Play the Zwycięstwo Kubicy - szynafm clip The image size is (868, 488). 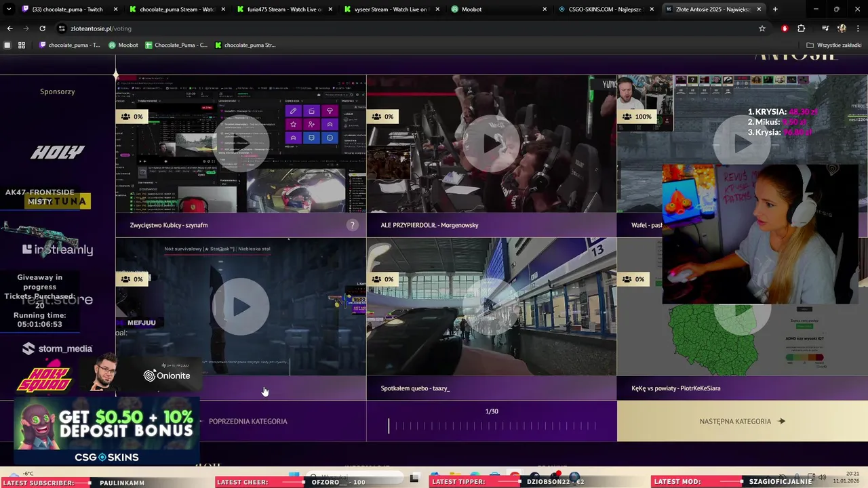241,143
